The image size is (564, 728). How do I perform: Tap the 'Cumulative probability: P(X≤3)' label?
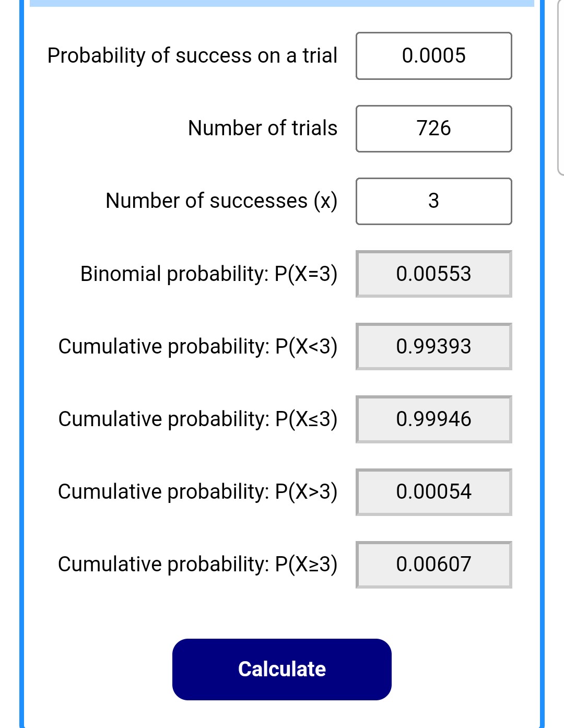point(198,419)
